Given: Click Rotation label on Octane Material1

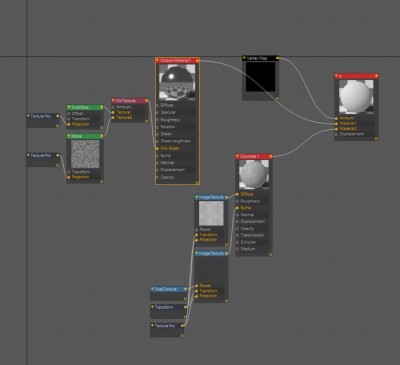Looking at the screenshot, I should [x=168, y=127].
